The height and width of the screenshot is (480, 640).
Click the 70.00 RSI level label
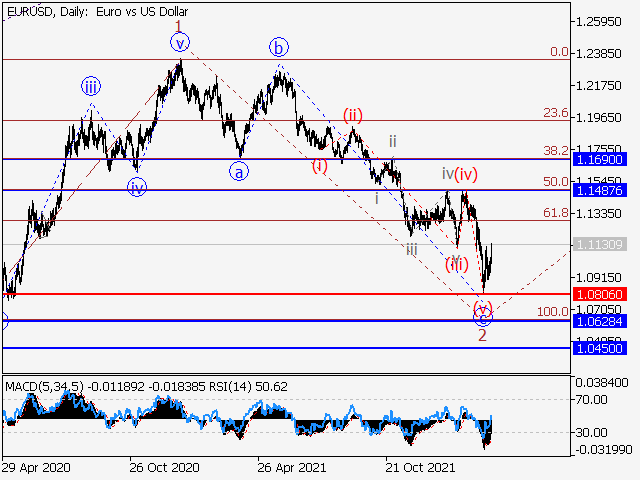(x=593, y=400)
